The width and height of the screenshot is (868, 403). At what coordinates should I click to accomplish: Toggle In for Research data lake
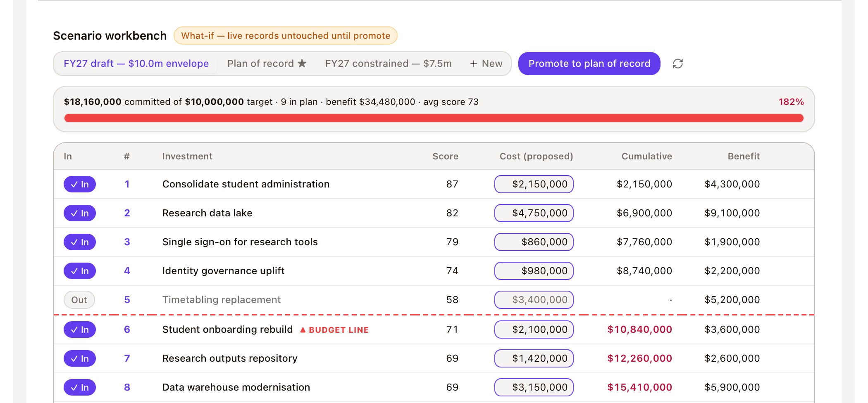(80, 213)
